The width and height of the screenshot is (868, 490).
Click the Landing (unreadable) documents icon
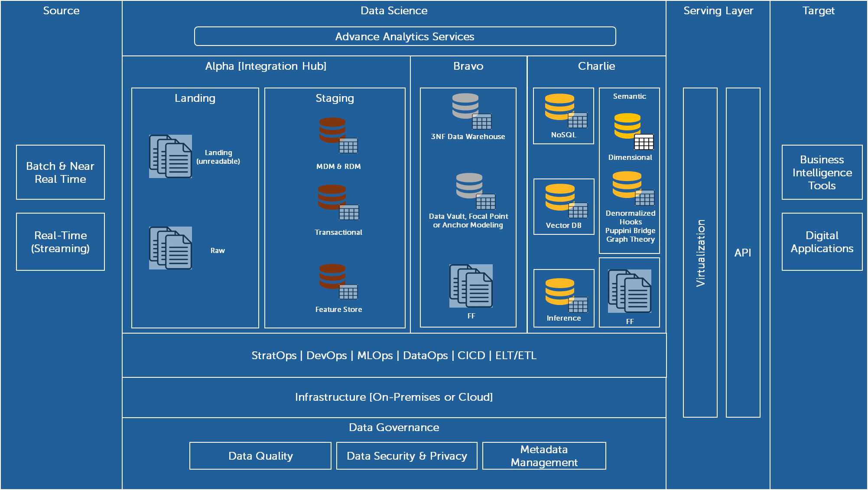(170, 156)
